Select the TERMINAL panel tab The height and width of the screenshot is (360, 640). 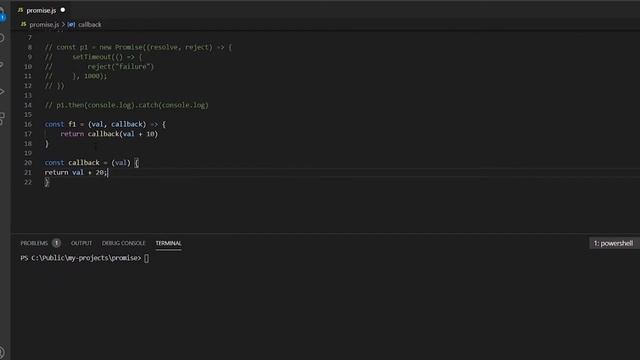click(x=168, y=243)
